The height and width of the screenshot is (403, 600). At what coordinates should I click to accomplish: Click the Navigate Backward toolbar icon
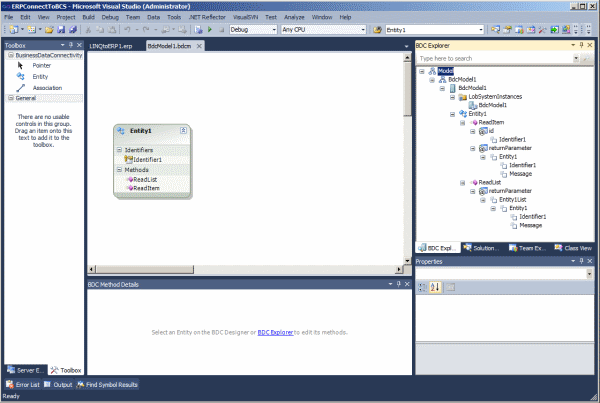(167, 29)
